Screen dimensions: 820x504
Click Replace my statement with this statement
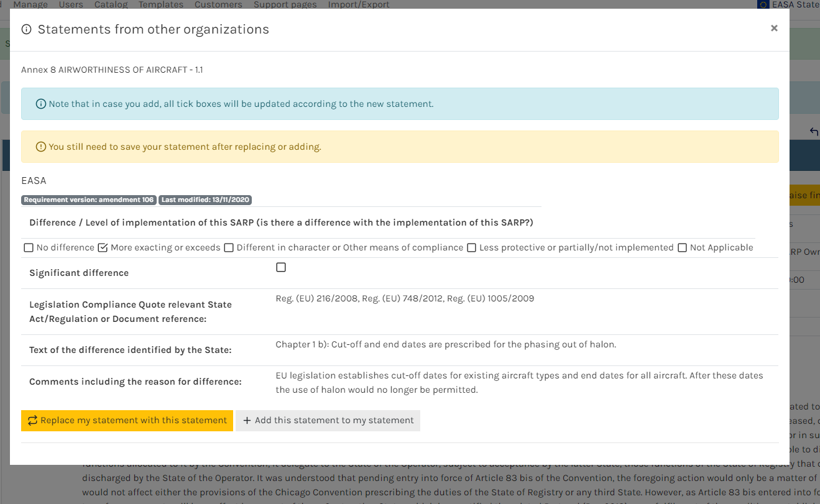click(x=127, y=420)
